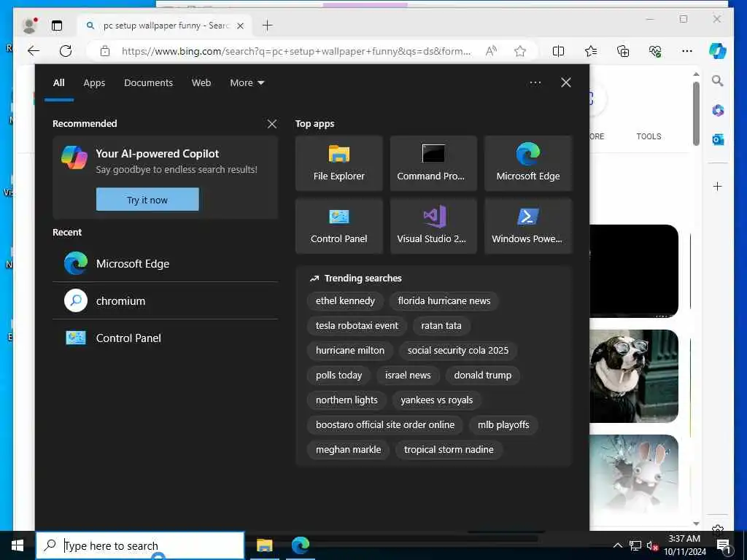
Task: Open Control Panel tile in Top apps
Action: 338,226
